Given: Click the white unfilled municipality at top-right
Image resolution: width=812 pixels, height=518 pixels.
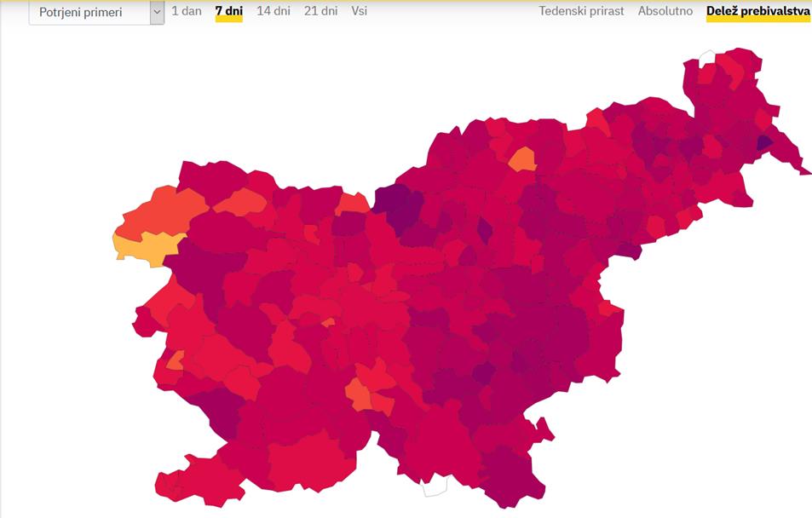Looking at the screenshot, I should (x=706, y=58).
